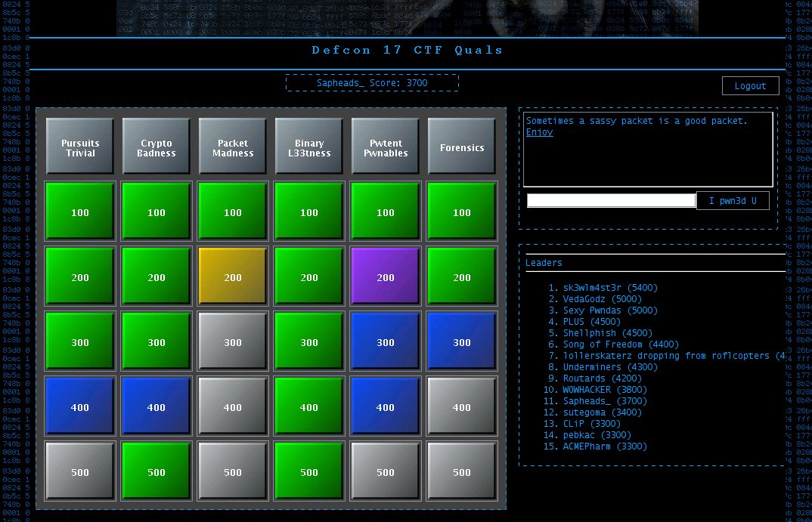
Task: Open the Packet Madness 300 gray tile
Action: coord(233,341)
